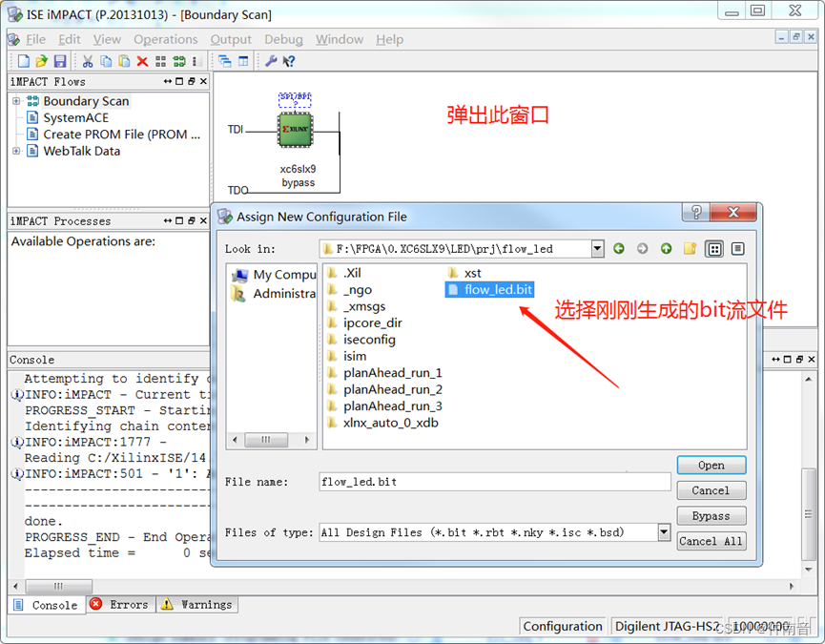This screenshot has width=825, height=644.
Task: Close the iMPACT Processes panel
Action: pos(203,220)
